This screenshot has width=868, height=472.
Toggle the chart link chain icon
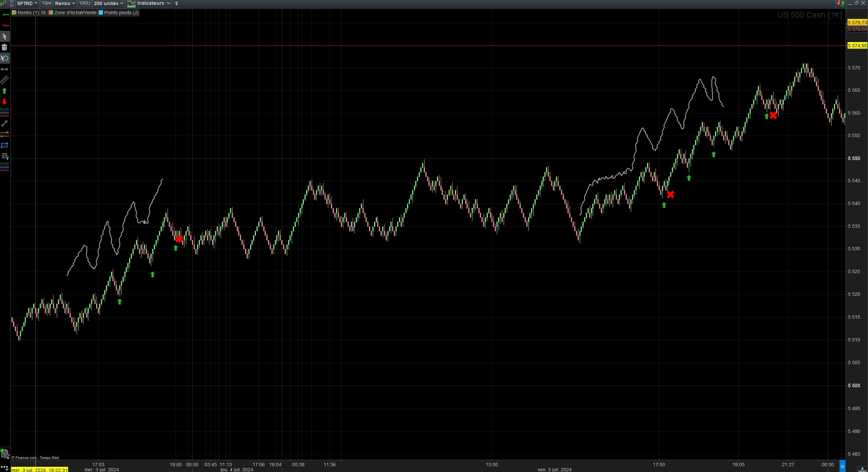tap(12, 3)
